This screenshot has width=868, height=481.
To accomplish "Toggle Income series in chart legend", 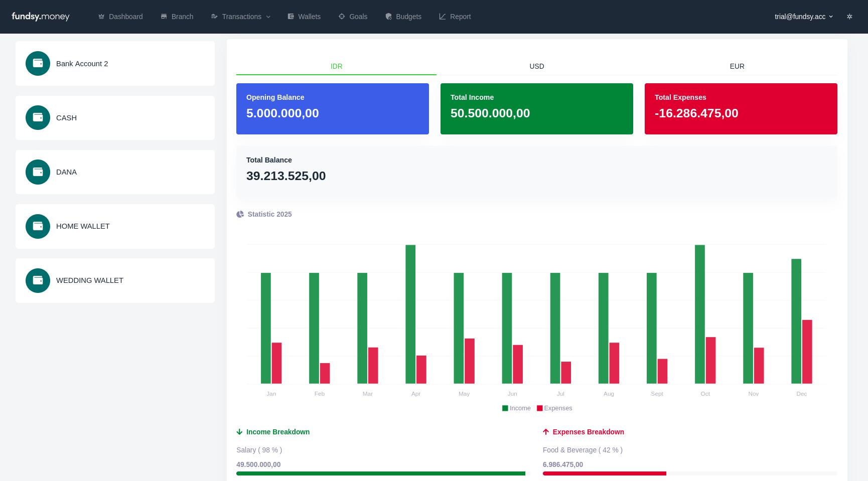I will (x=516, y=408).
